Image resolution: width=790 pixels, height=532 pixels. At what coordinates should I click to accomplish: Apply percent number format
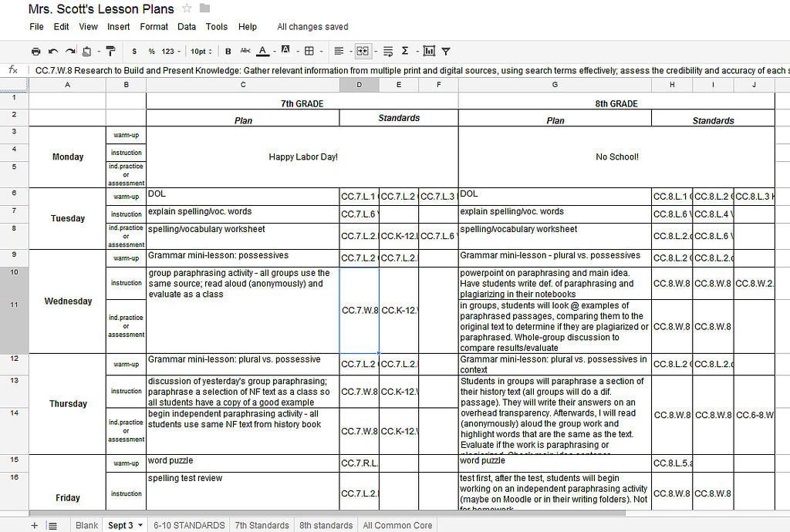pyautogui.click(x=150, y=52)
